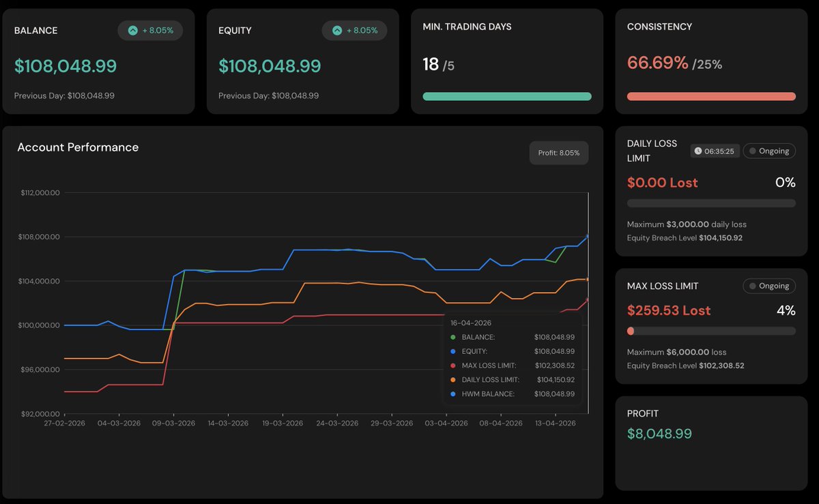
Task: Click the red Consistency progress bar
Action: pyautogui.click(x=711, y=96)
